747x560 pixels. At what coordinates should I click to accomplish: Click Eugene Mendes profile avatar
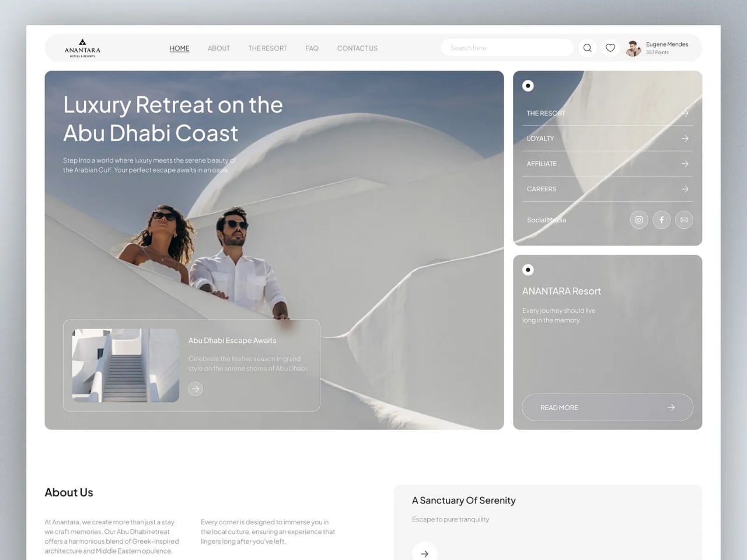tap(634, 48)
